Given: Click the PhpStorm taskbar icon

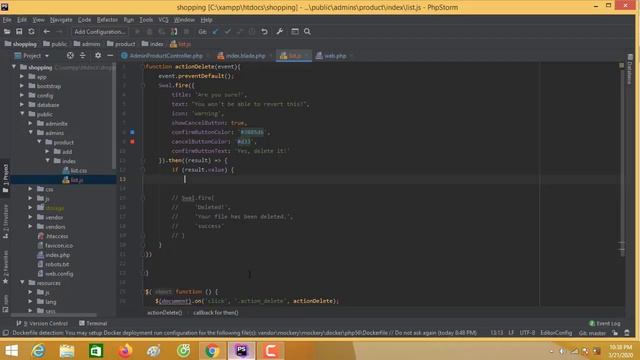Looking at the screenshot, I should pos(242,351).
